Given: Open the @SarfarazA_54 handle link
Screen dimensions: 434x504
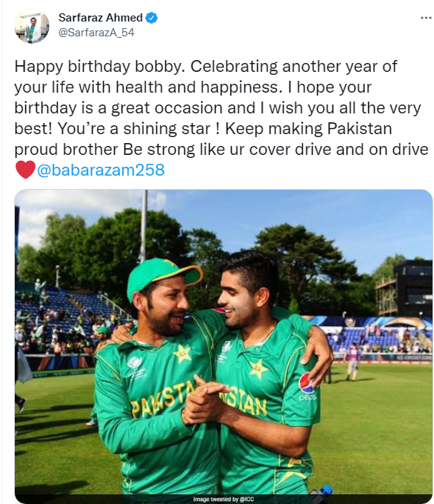Looking at the screenshot, I should [96, 33].
